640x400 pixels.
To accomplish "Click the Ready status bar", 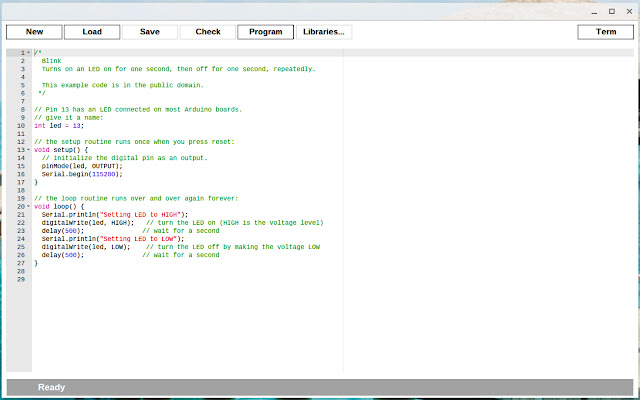I will [52, 387].
